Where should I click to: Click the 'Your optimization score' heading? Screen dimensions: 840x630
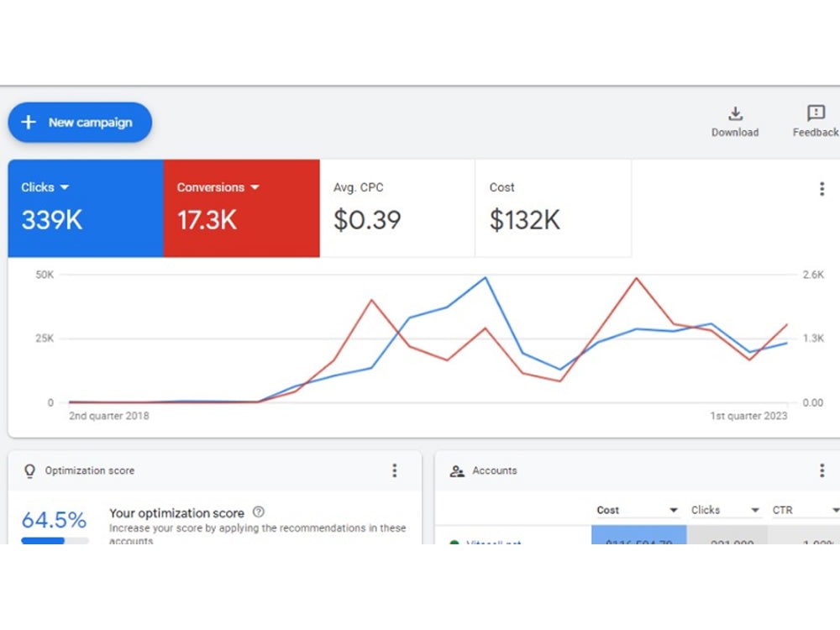(176, 513)
